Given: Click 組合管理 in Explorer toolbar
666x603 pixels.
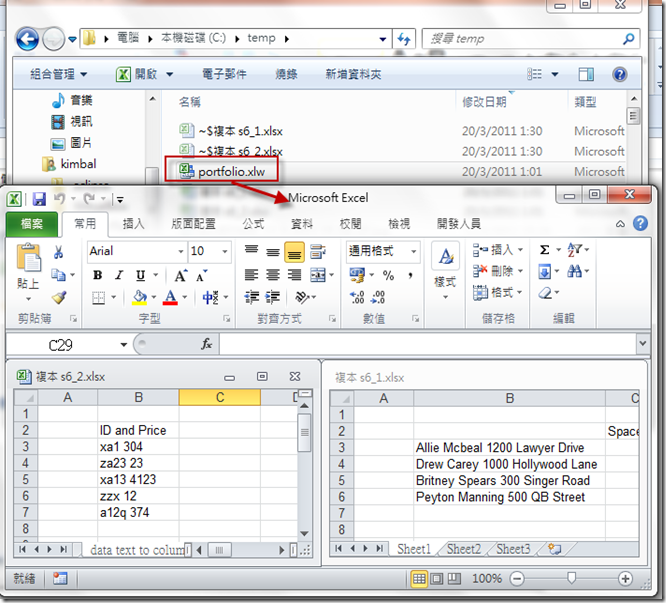Looking at the screenshot, I should [58, 74].
